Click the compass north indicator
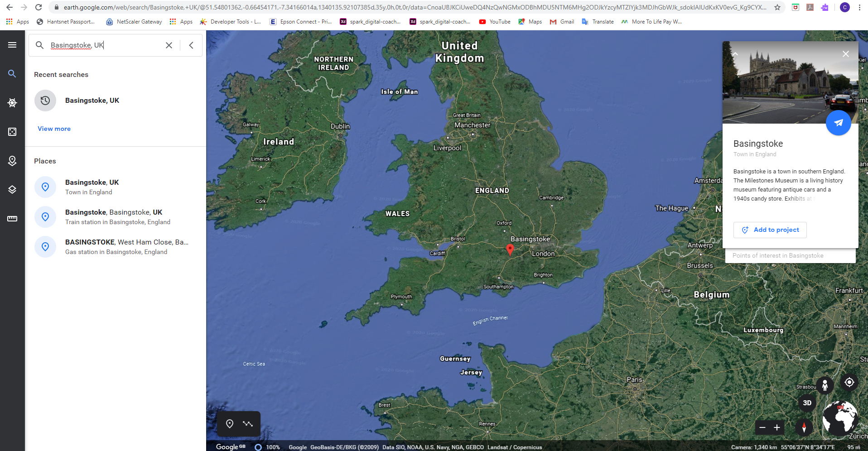Screen dimensions: 868x451 (x=804, y=427)
